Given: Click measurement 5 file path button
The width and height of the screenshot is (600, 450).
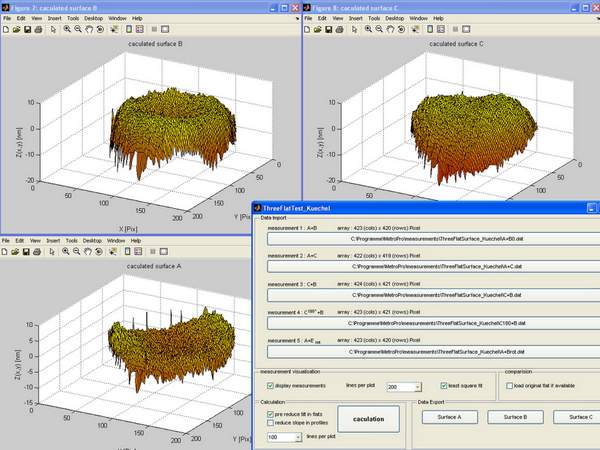Looking at the screenshot, I should pyautogui.click(x=434, y=352).
